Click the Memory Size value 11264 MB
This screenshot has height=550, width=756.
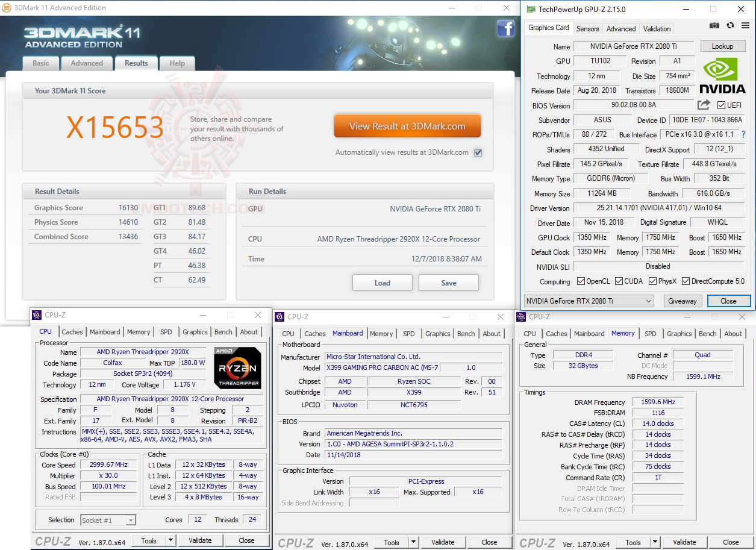tap(602, 193)
